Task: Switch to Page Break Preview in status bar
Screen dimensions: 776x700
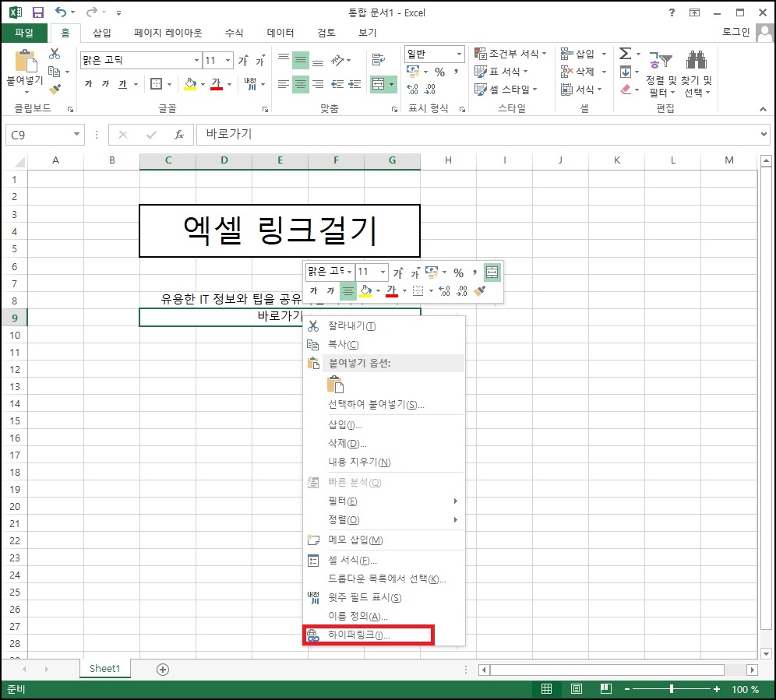Action: 605,688
